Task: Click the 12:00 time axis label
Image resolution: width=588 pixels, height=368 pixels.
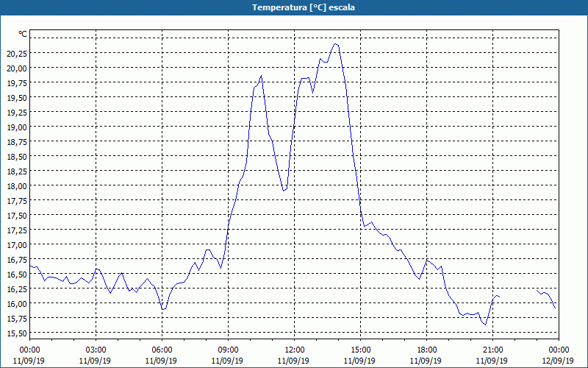Action: pos(295,350)
